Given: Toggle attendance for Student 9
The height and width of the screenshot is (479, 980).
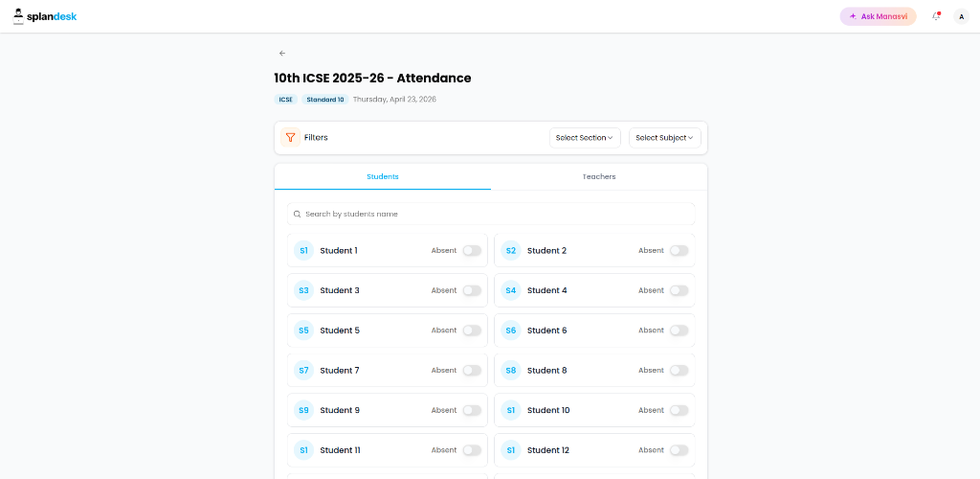Looking at the screenshot, I should pos(472,411).
